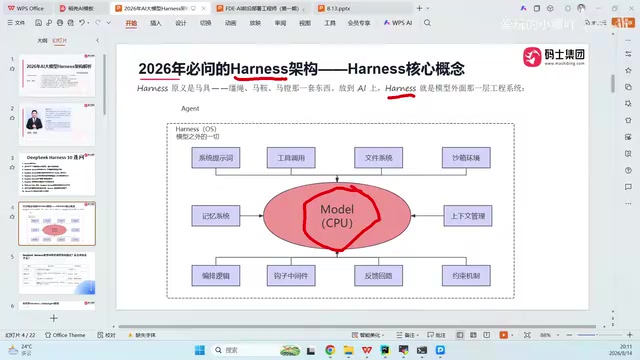The height and width of the screenshot is (360, 640).
Task: Select the 上下文管理 box on slide
Action: pyautogui.click(x=468, y=216)
